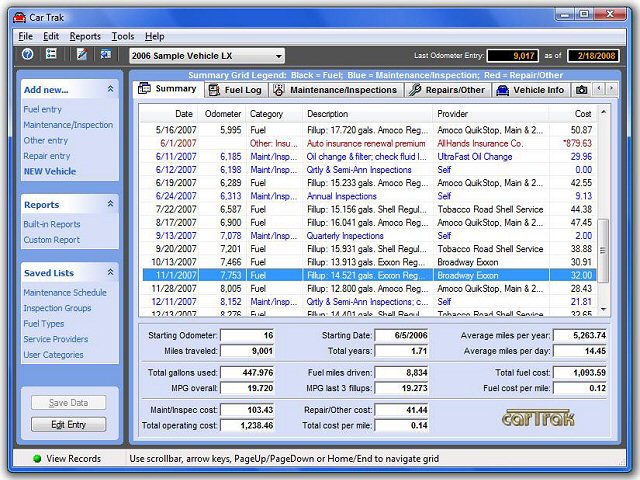
Task: Select the 11/28/2007 fuel row
Action: tap(369, 289)
